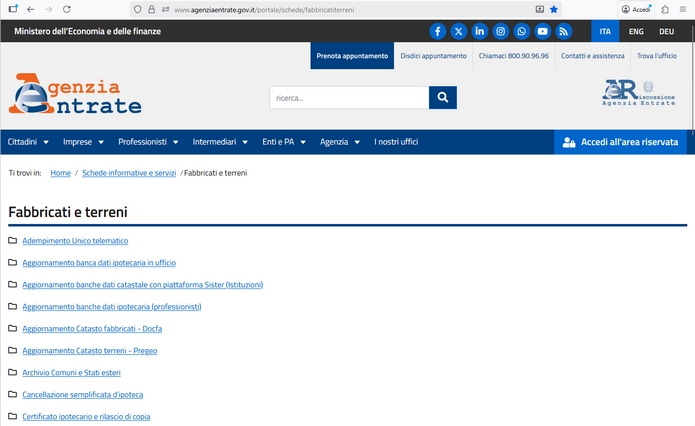The image size is (695, 426).
Task: Open the YouTube social icon
Action: click(543, 31)
